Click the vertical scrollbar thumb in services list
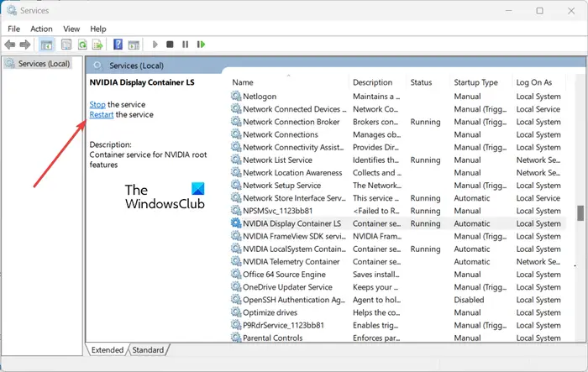 click(x=580, y=213)
